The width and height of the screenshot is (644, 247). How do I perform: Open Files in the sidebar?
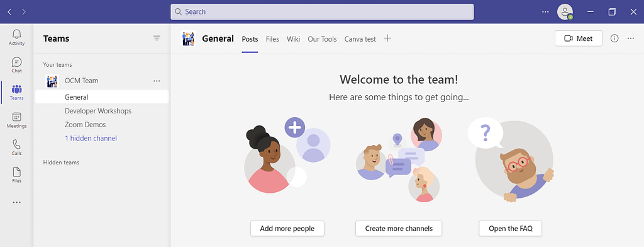click(x=16, y=175)
